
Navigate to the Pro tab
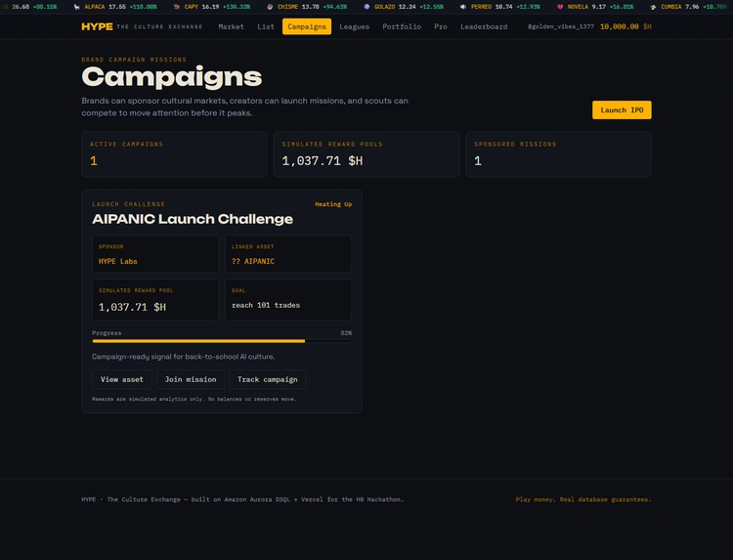(x=441, y=26)
